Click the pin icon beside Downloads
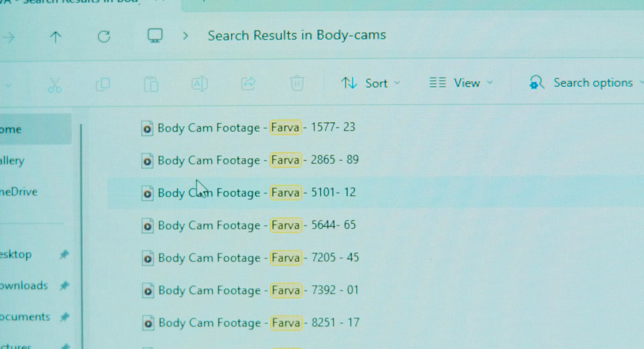This screenshot has height=349, width=644. [x=64, y=286]
